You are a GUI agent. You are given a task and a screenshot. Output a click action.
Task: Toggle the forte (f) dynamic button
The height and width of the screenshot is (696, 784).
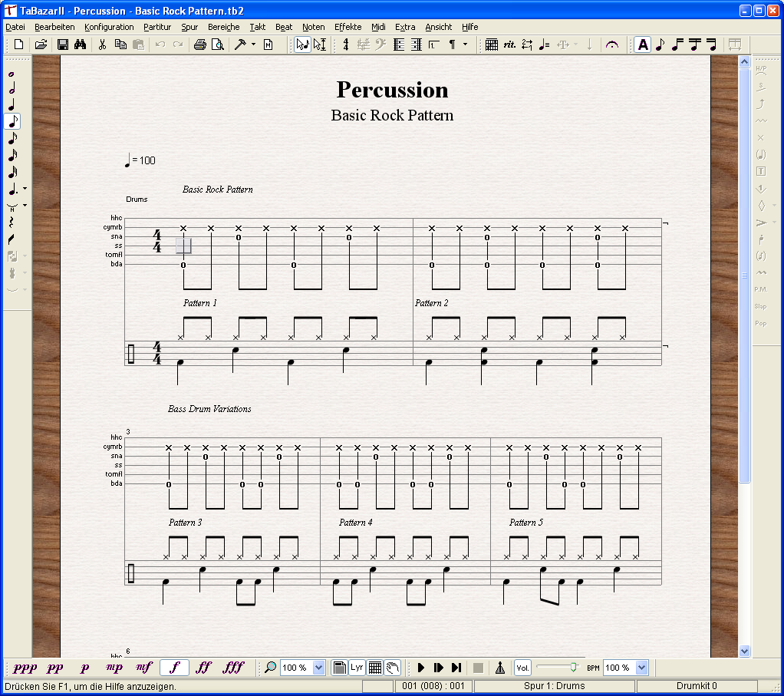coord(174,668)
